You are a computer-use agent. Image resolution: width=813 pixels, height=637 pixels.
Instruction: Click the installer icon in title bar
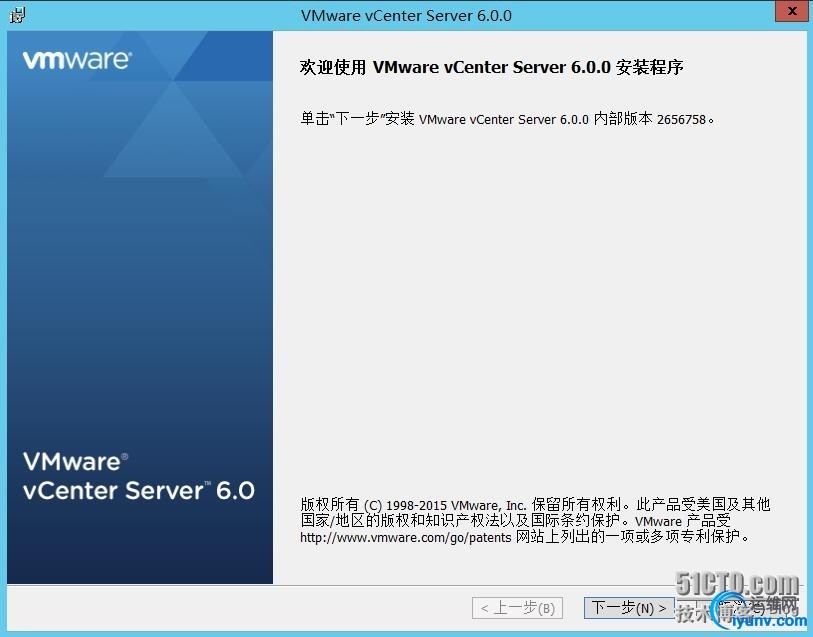pos(17,15)
